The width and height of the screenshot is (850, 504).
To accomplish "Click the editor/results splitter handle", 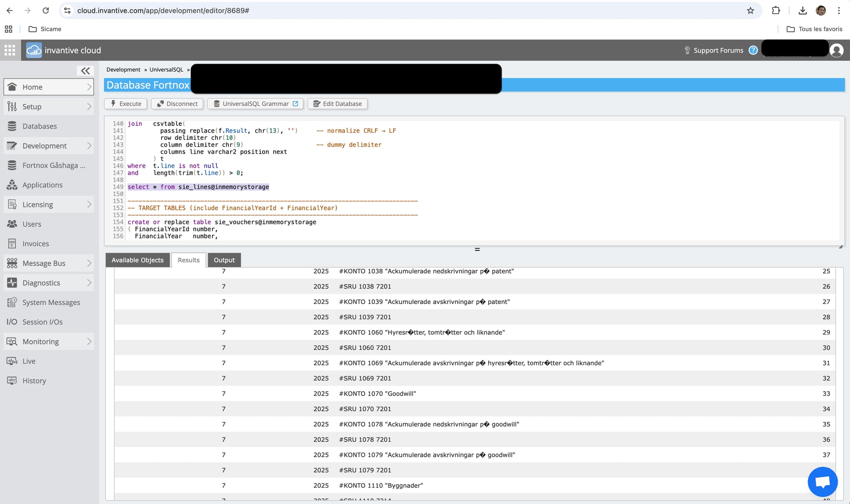I will coord(477,250).
